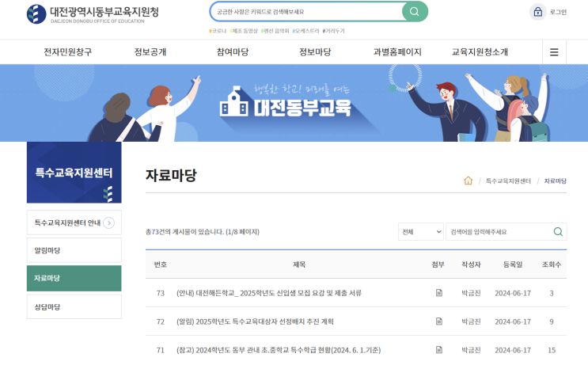Click the #거리두기 hashtag link
The width and height of the screenshot is (588, 365).
click(x=333, y=31)
